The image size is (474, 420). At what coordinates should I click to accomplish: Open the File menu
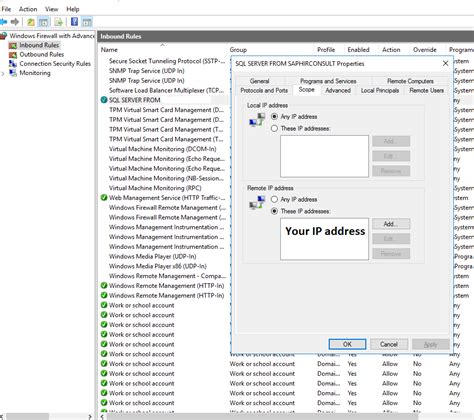pos(6,9)
